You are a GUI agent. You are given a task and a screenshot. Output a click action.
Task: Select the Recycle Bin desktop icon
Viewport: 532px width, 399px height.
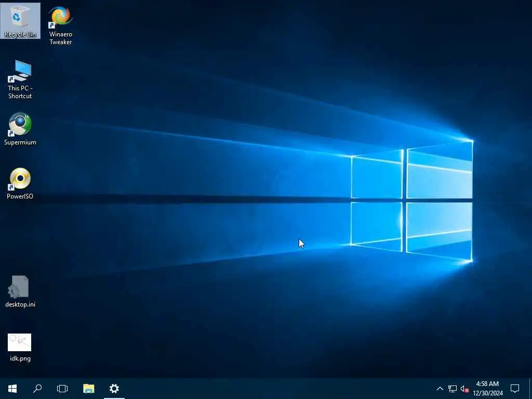(x=20, y=21)
